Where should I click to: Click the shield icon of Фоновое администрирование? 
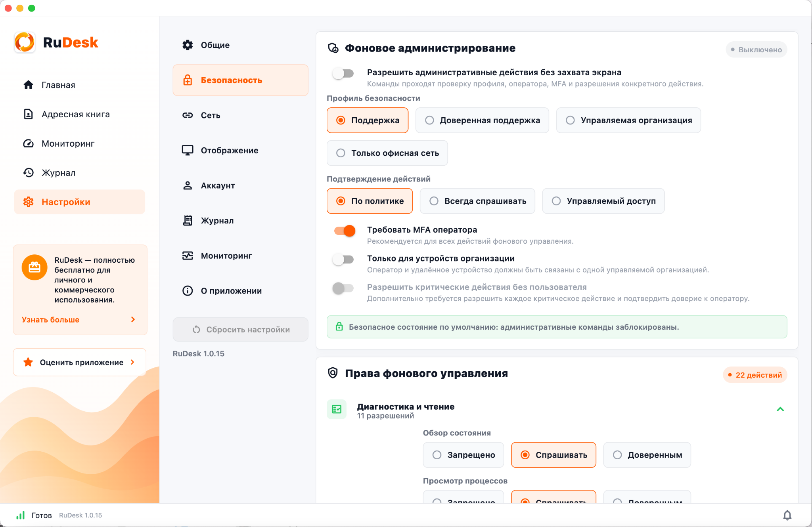click(333, 48)
